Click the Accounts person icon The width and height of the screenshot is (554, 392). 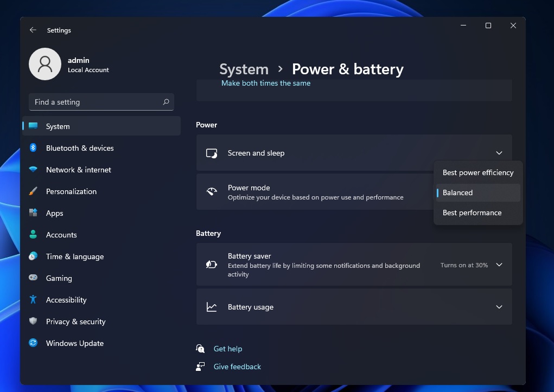[33, 235]
